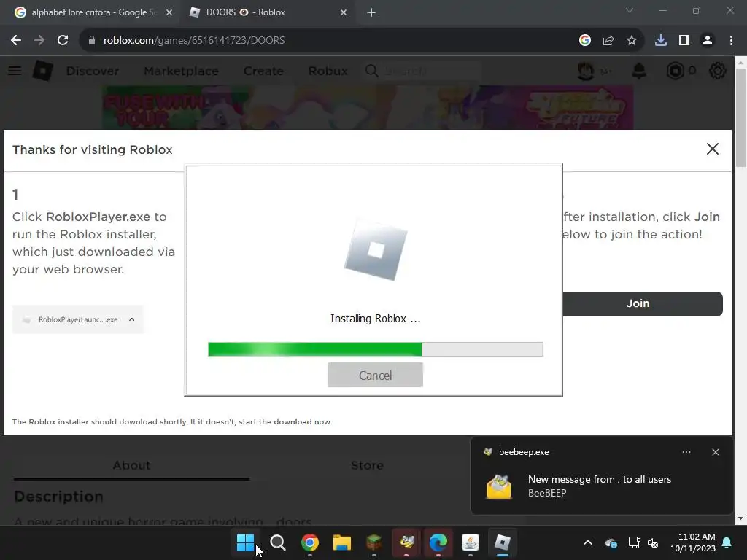Click the browser forward arrow

(39, 41)
